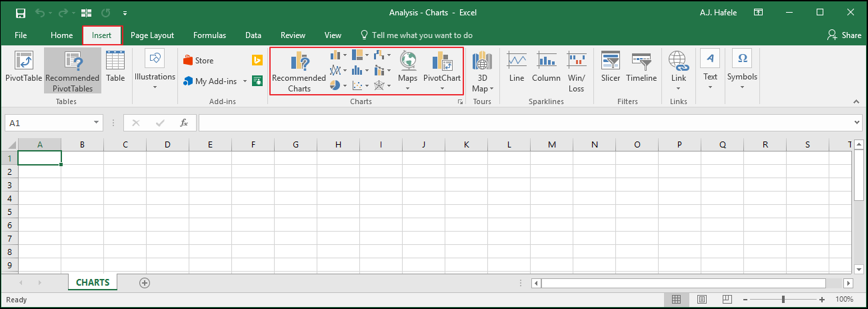
Task: Switch to the Page Layout tab
Action: (152, 35)
